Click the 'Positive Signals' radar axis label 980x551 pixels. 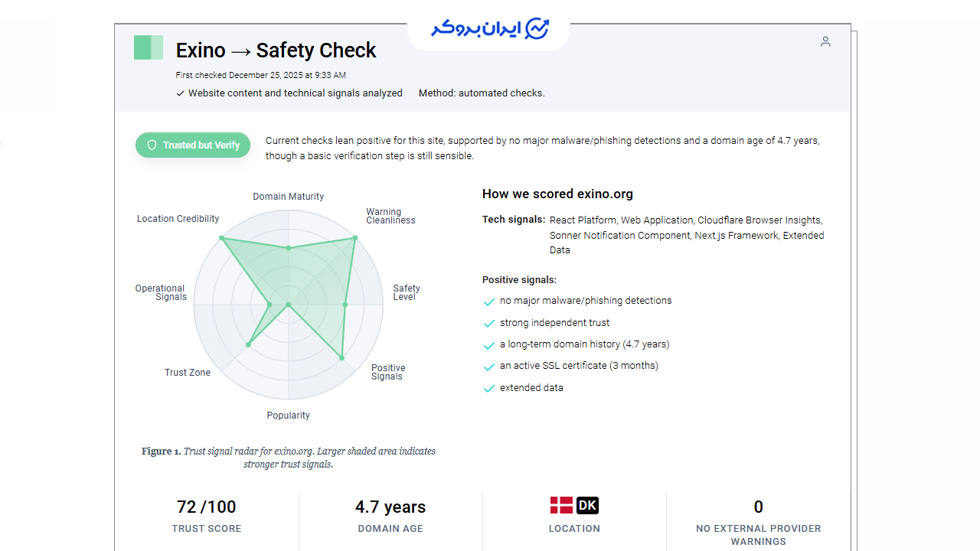click(388, 372)
